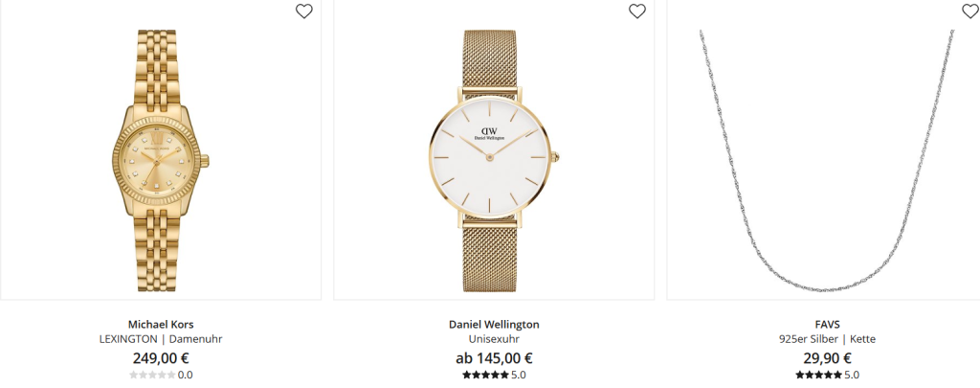
Task: Click LEXINGTON | Damenuhr product description
Action: pos(161,339)
